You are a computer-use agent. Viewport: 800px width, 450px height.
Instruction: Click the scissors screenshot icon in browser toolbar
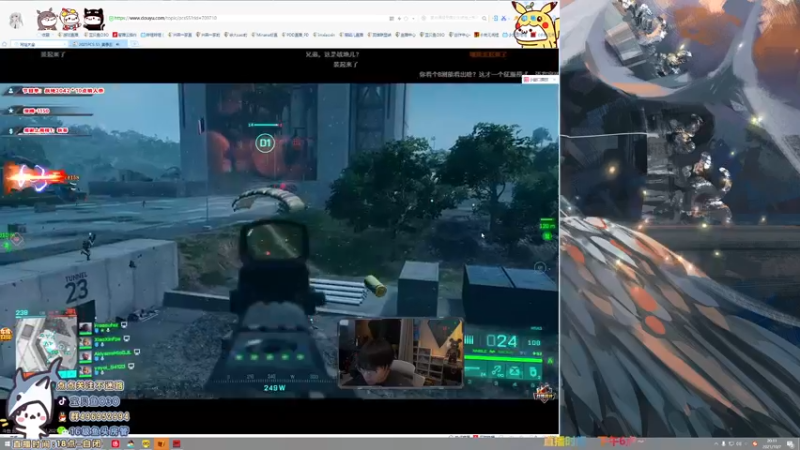pyautogui.click(x=504, y=18)
